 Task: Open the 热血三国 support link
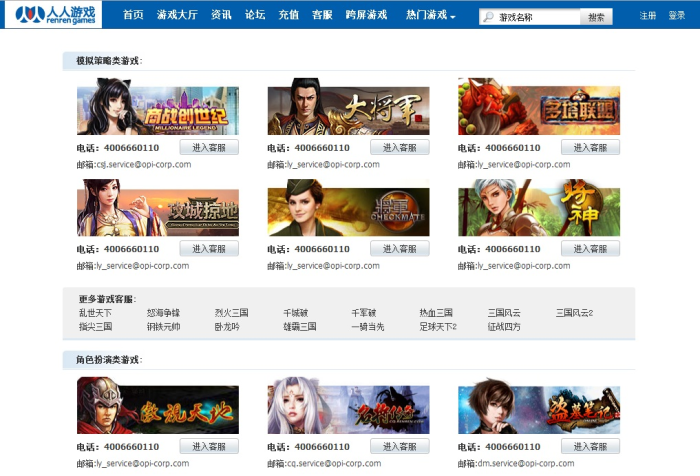coord(436,313)
